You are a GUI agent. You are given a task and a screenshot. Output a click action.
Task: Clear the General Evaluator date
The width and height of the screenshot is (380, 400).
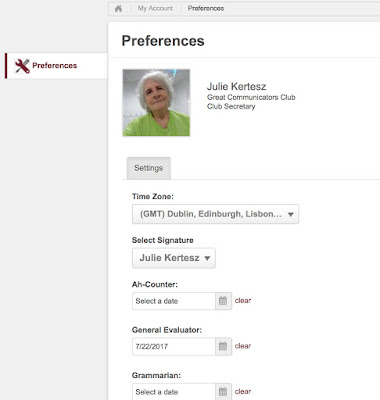tap(243, 346)
